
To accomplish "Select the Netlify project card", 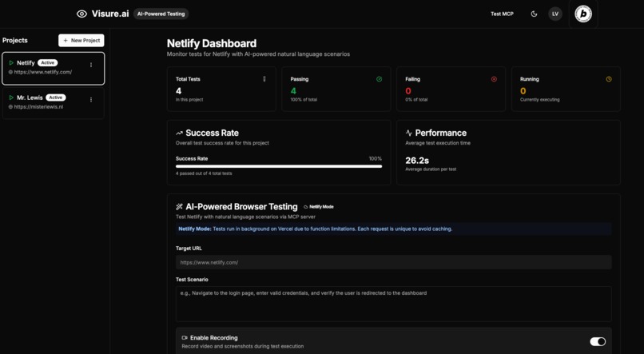I will (x=54, y=69).
